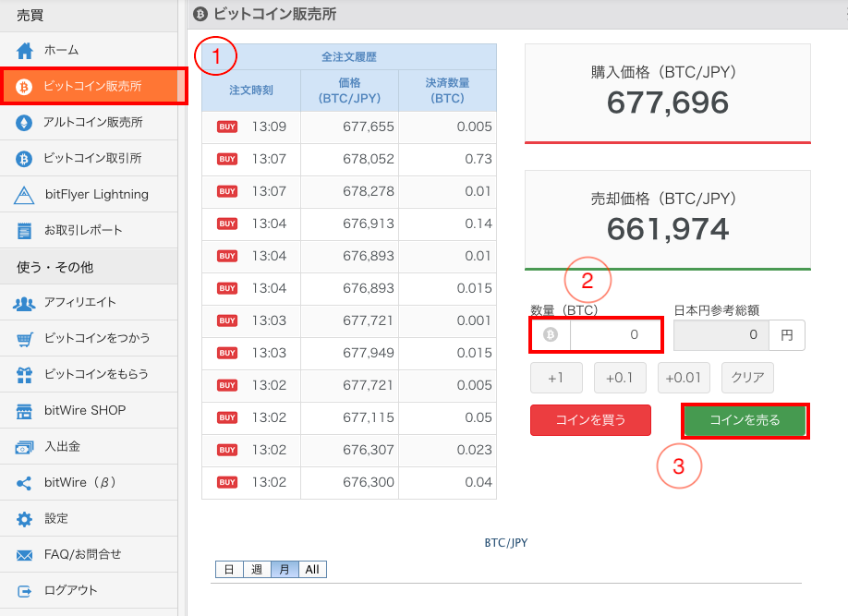Image resolution: width=848 pixels, height=616 pixels.
Task: Click the 13:09 order price 677,655
Action: pos(369,127)
